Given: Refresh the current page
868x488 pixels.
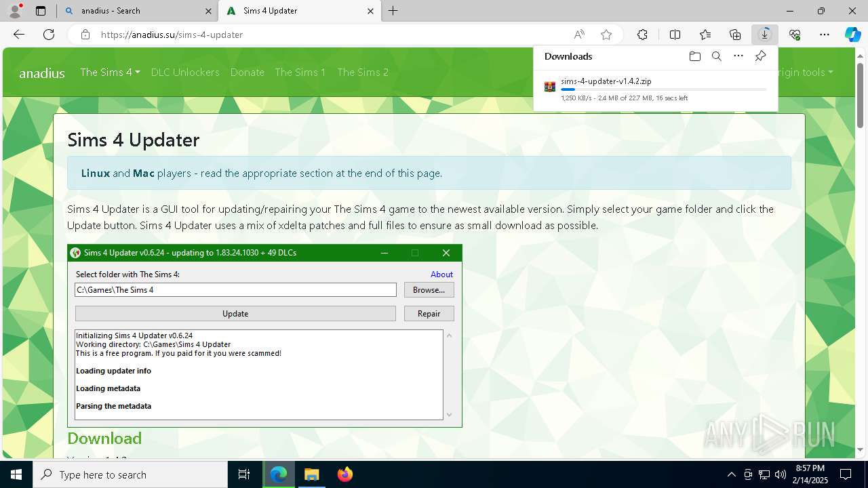Looking at the screenshot, I should tap(49, 35).
